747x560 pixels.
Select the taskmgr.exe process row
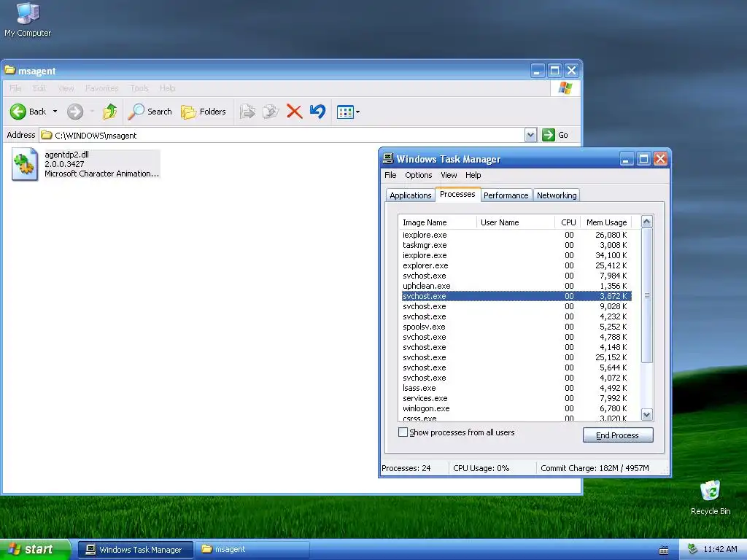[x=516, y=245]
